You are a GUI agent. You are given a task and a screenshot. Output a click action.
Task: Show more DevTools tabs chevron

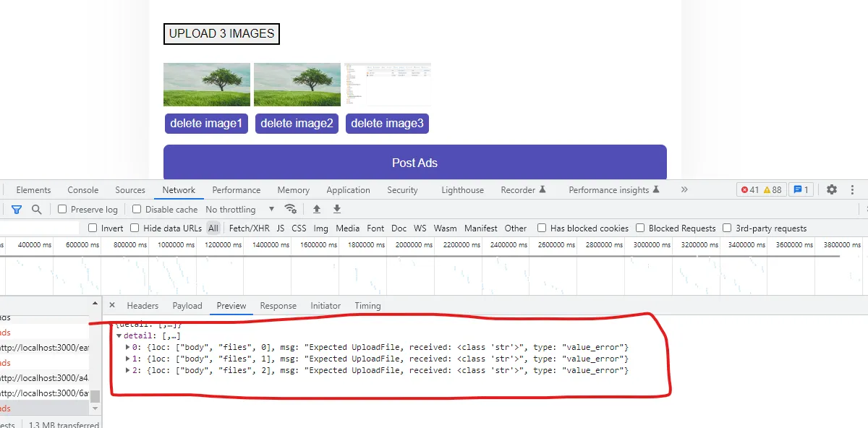[684, 189]
